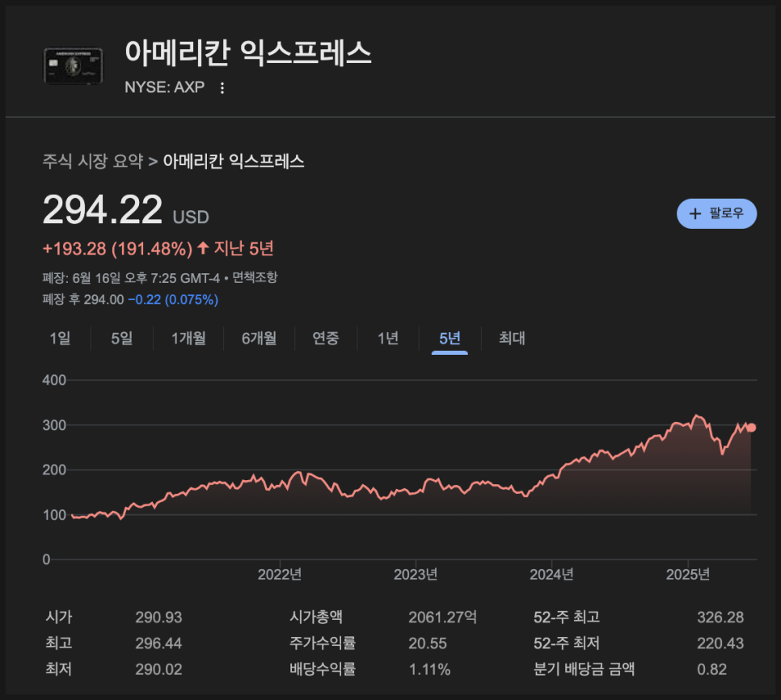Click the after-hours change −0.22 (0.075%)
Screen dimensions: 781x700
(x=173, y=300)
